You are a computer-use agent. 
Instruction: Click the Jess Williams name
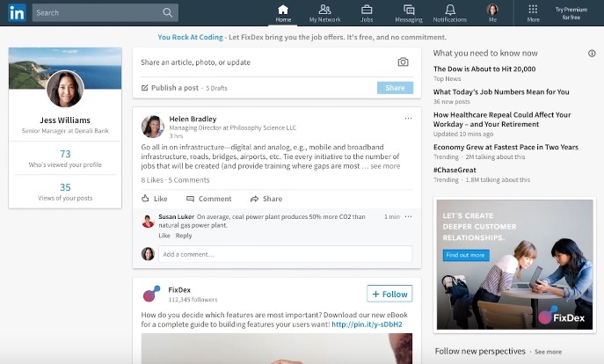pyautogui.click(x=65, y=120)
